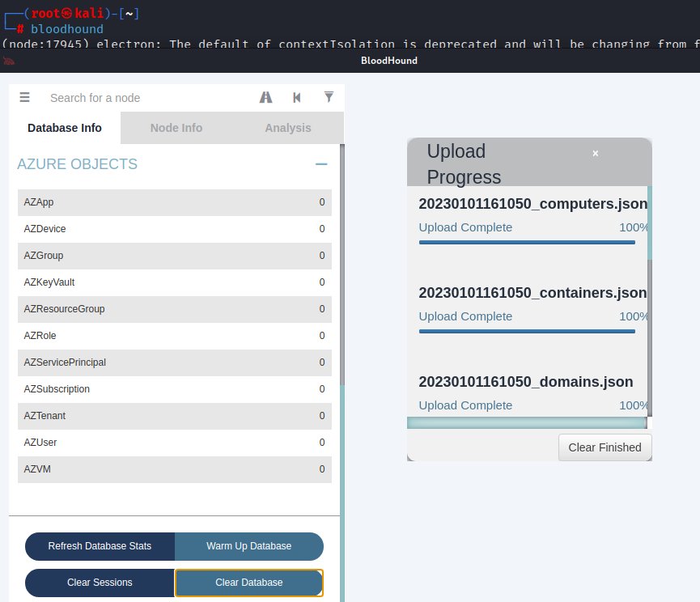Open the node filter funnel icon
Screen dimensions: 700x602
tap(329, 97)
